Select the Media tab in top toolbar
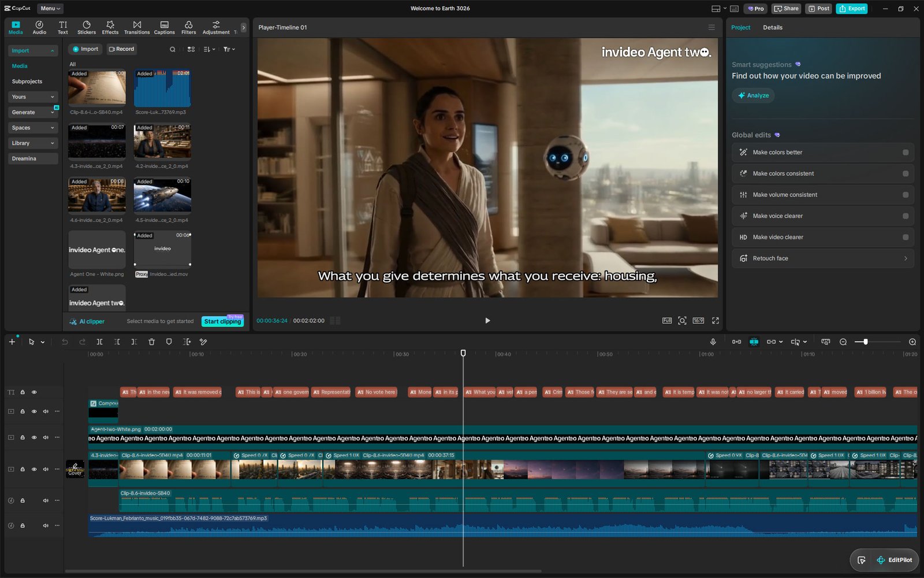924x578 pixels. (x=16, y=27)
